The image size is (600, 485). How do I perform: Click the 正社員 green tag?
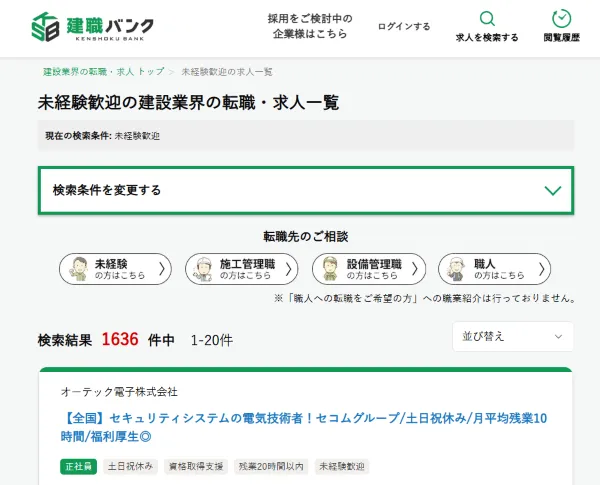(78, 466)
